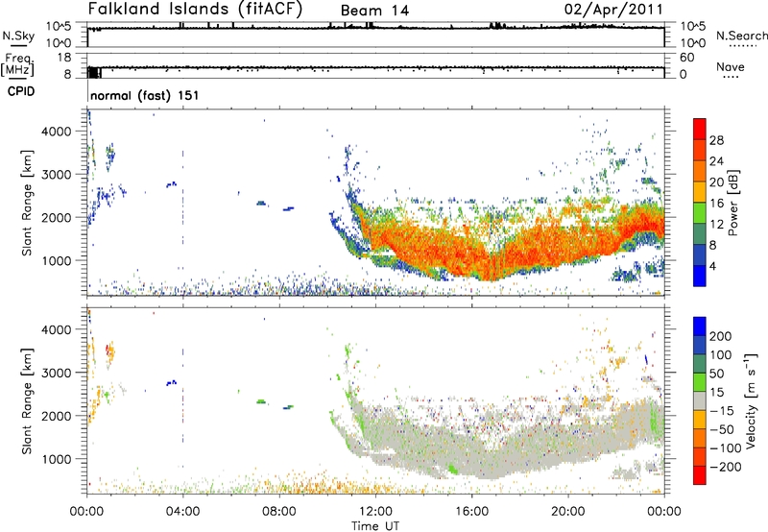The height and width of the screenshot is (532, 768).
Task: Click 'Slant Range [km]' label of power panel
Action: (27, 203)
